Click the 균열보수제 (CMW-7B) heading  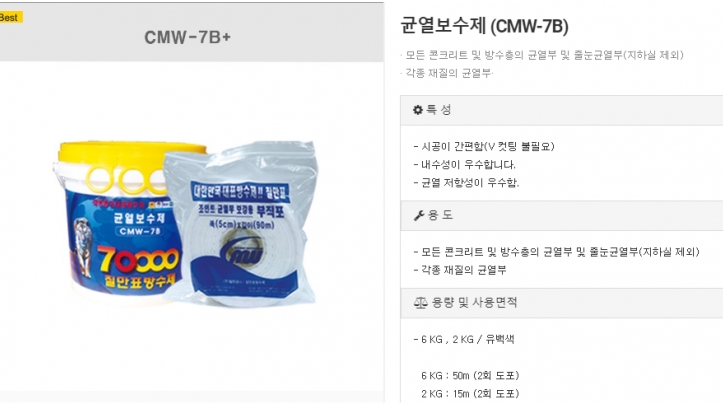484,26
